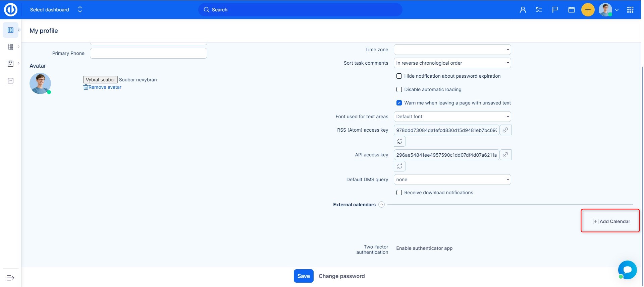Click the Remove avatar link
This screenshot has width=644, height=287.
(x=105, y=87)
